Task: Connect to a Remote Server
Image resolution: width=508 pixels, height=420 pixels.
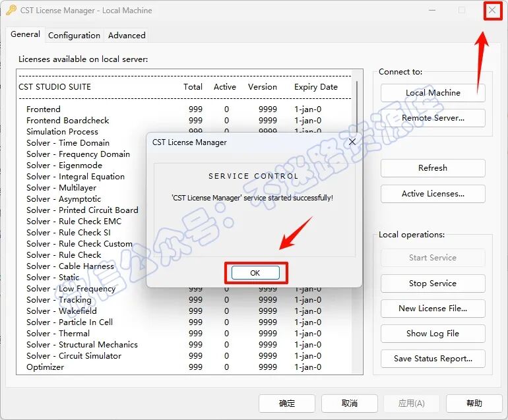Action: 433,118
